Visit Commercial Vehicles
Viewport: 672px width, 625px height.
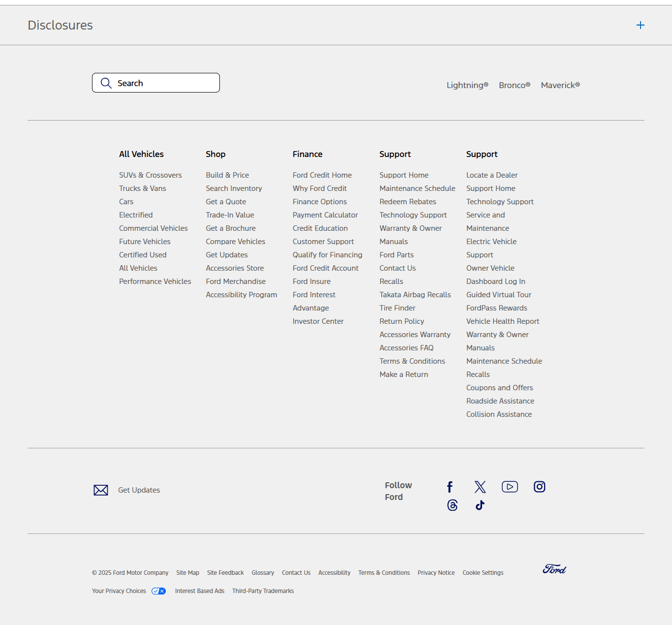click(x=153, y=228)
